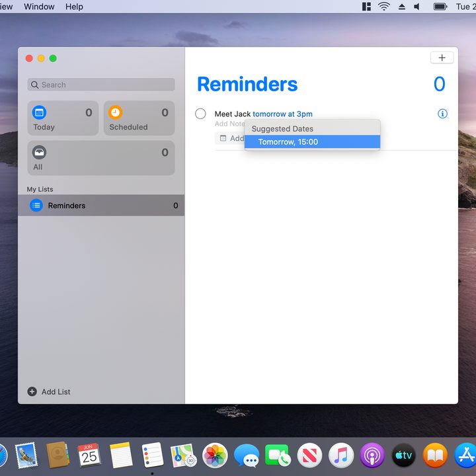Click the Add List plus icon
The image size is (476, 476).
tap(32, 391)
